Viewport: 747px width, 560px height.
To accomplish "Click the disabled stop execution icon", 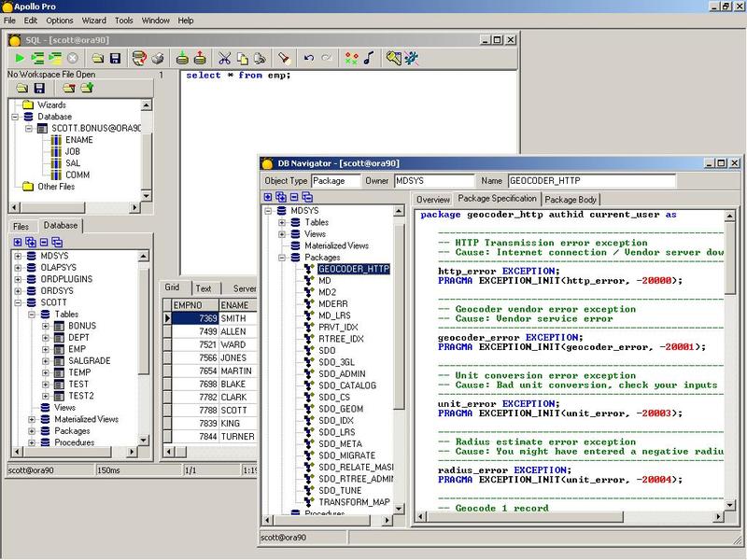I will pos(73,58).
